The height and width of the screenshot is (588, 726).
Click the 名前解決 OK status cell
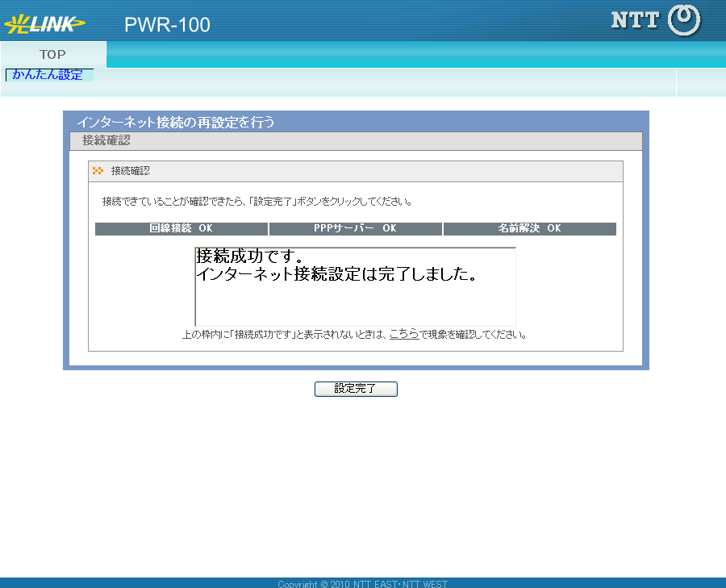coord(529,229)
